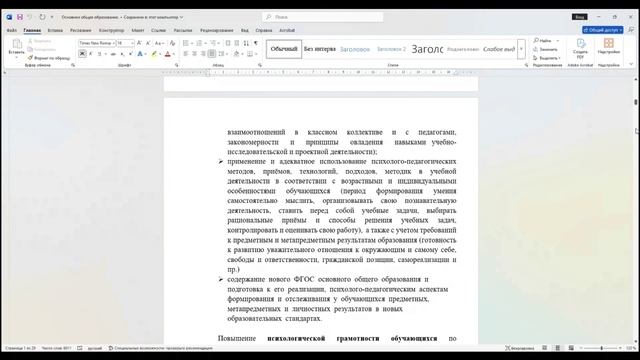This screenshot has width=640, height=360.
Task: Open the Times New Roman font name box
Action: pyautogui.click(x=96, y=43)
